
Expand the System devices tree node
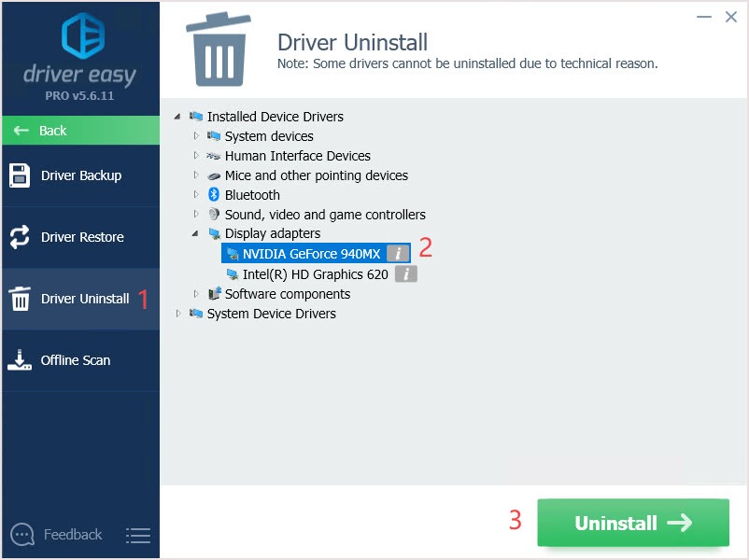196,136
